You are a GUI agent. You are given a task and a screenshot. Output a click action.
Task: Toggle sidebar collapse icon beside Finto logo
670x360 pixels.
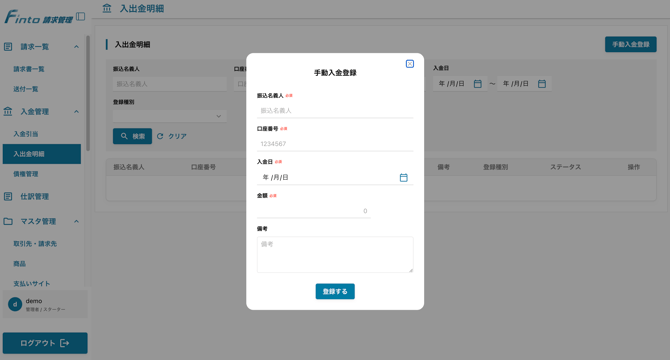[80, 17]
